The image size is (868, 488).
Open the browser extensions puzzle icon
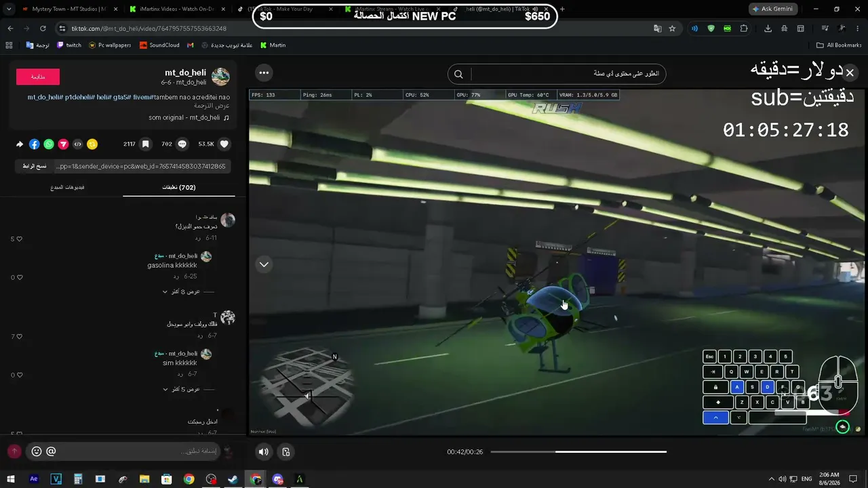click(744, 28)
